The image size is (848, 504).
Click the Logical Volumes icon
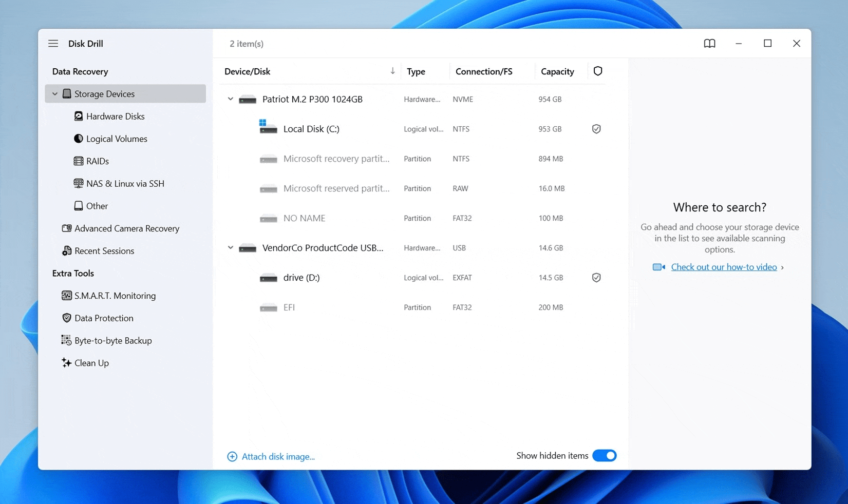click(78, 139)
